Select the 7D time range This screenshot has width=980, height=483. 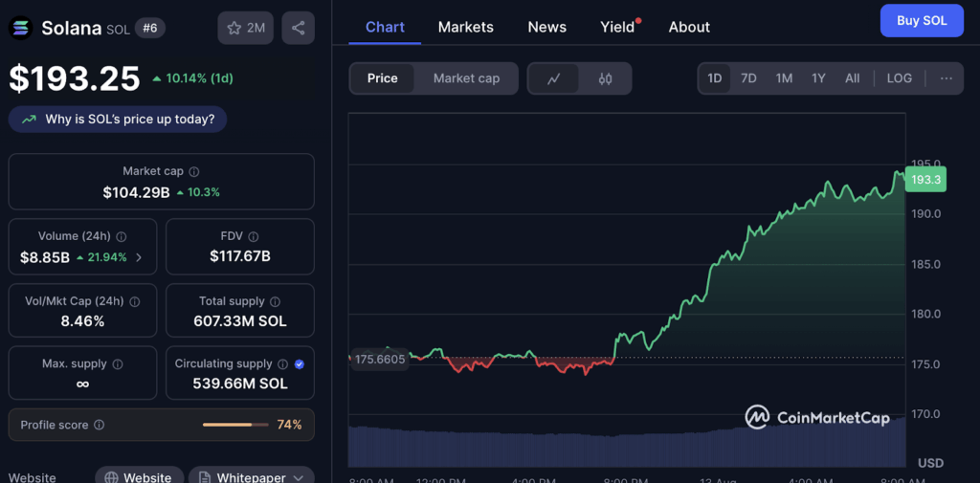pos(748,78)
